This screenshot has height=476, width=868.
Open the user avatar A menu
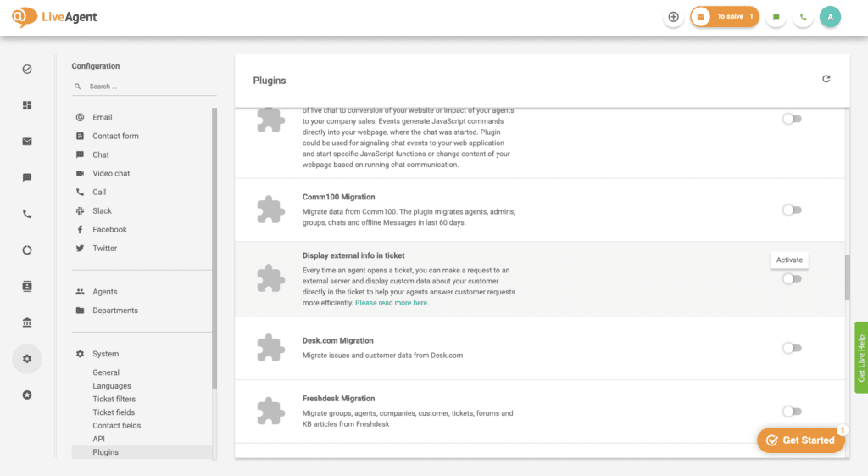click(x=830, y=17)
